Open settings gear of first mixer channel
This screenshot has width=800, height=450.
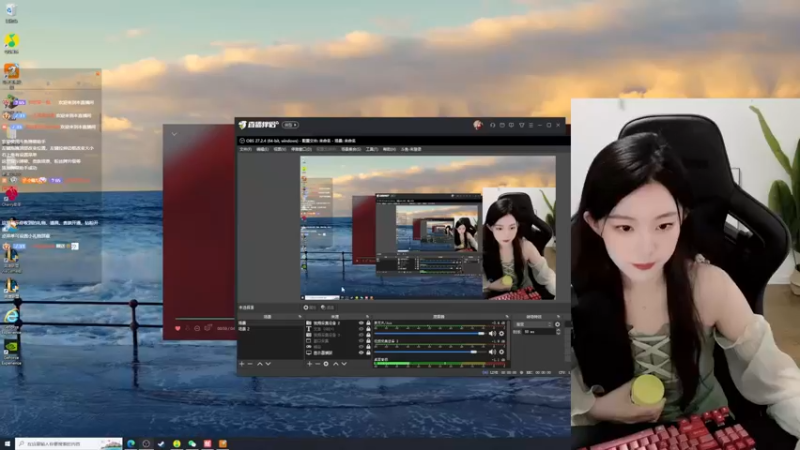click(x=502, y=334)
